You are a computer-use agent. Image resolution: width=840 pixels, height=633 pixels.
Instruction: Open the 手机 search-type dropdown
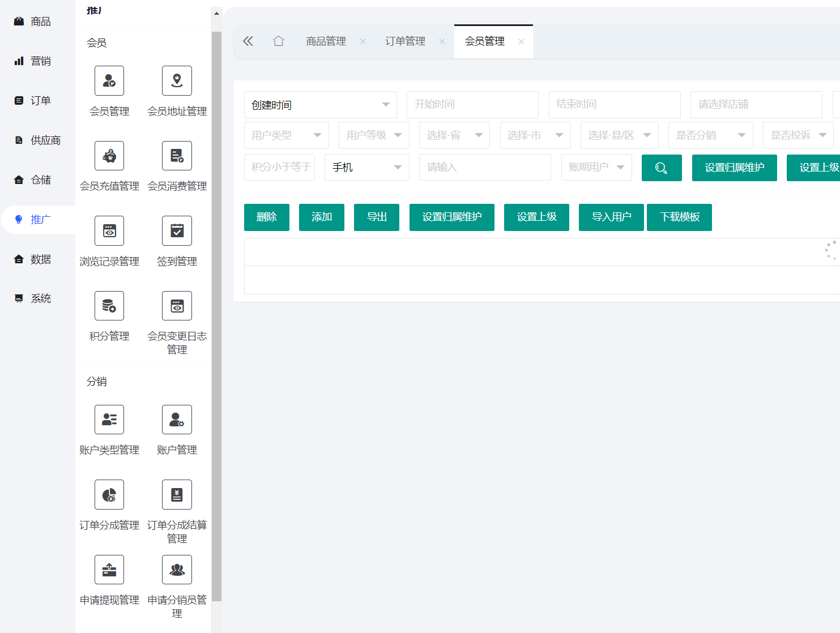click(x=367, y=168)
